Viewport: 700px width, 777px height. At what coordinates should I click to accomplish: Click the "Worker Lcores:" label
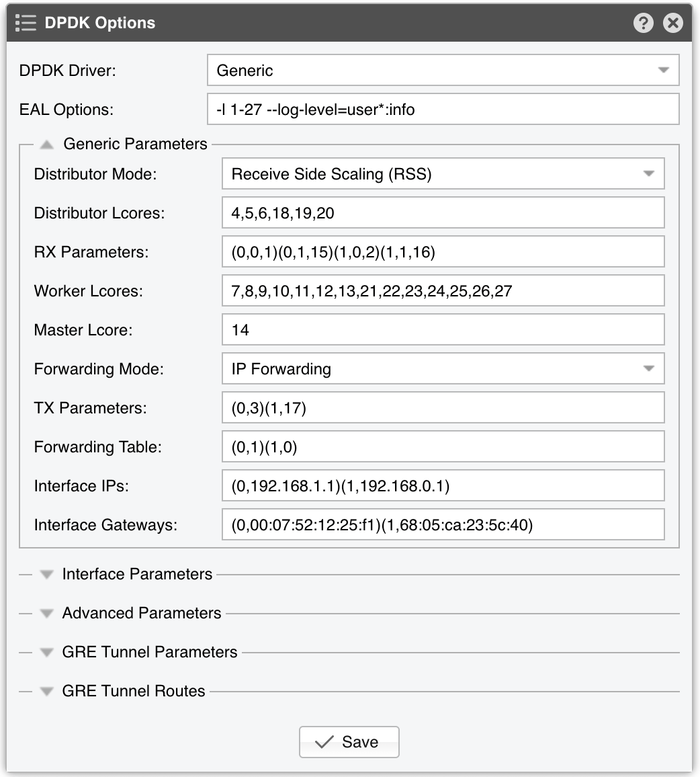click(88, 291)
